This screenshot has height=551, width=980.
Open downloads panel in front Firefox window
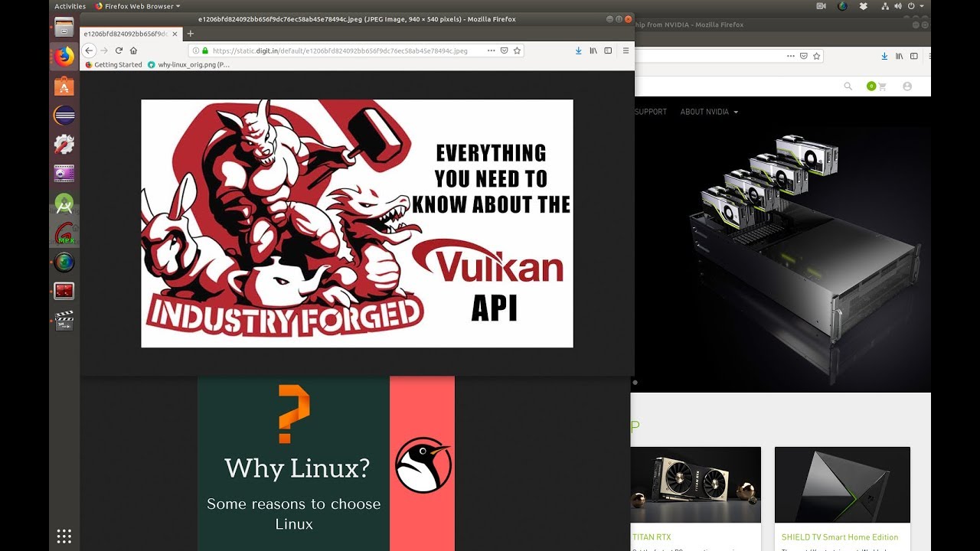pos(578,51)
